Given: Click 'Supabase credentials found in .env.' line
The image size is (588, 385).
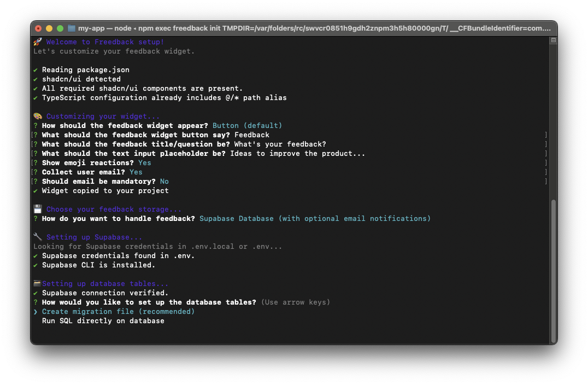Looking at the screenshot, I should (118, 255).
